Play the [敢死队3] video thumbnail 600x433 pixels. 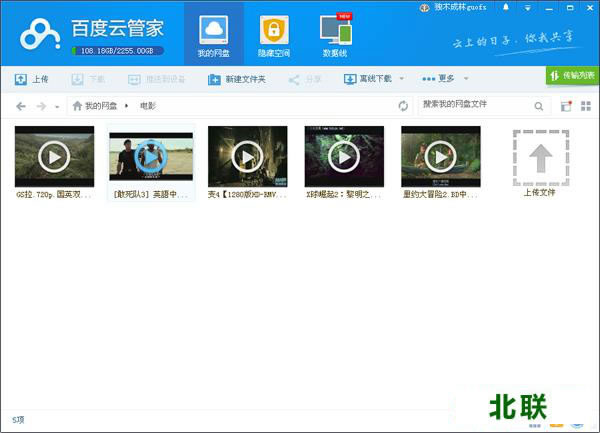[151, 156]
